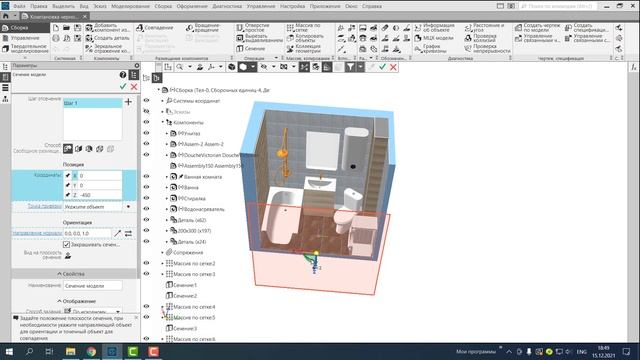Select Шаг 1 in section steps list
Image resolution: width=640 pixels, height=360 pixels.
tap(92, 103)
